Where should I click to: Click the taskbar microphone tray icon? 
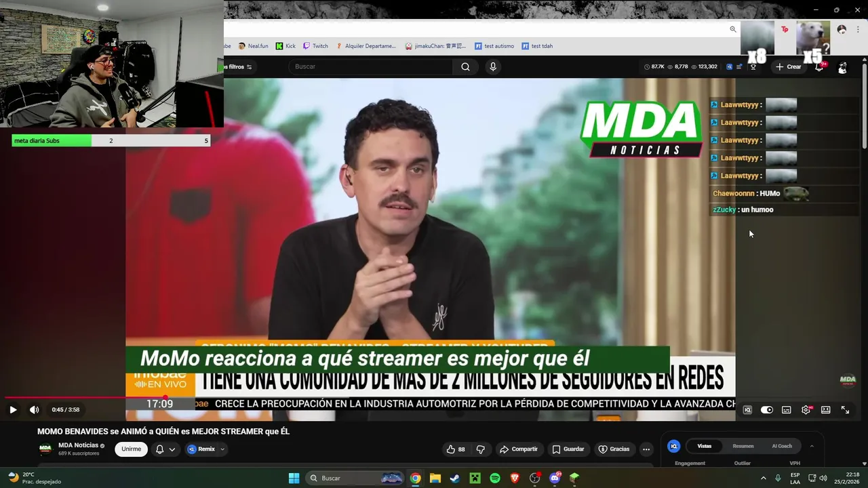[778, 478]
